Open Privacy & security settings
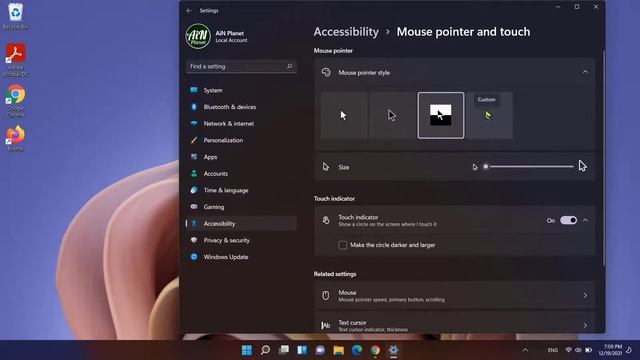 point(241,240)
